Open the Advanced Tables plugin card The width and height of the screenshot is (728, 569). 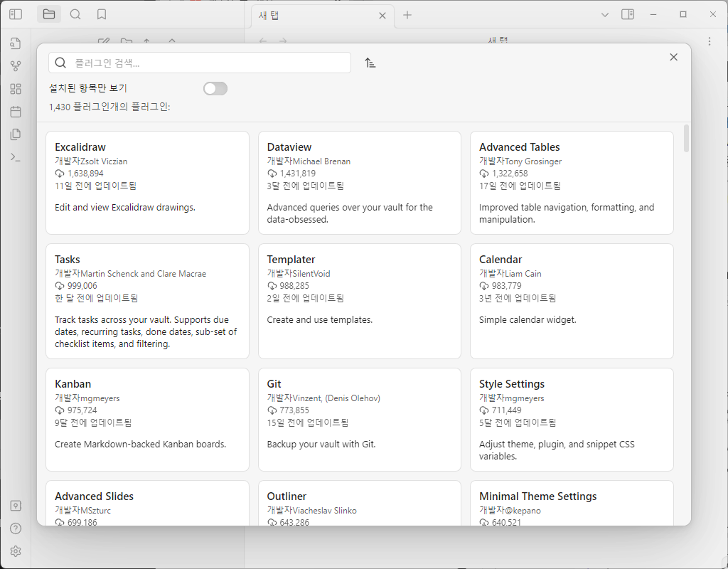pyautogui.click(x=572, y=183)
